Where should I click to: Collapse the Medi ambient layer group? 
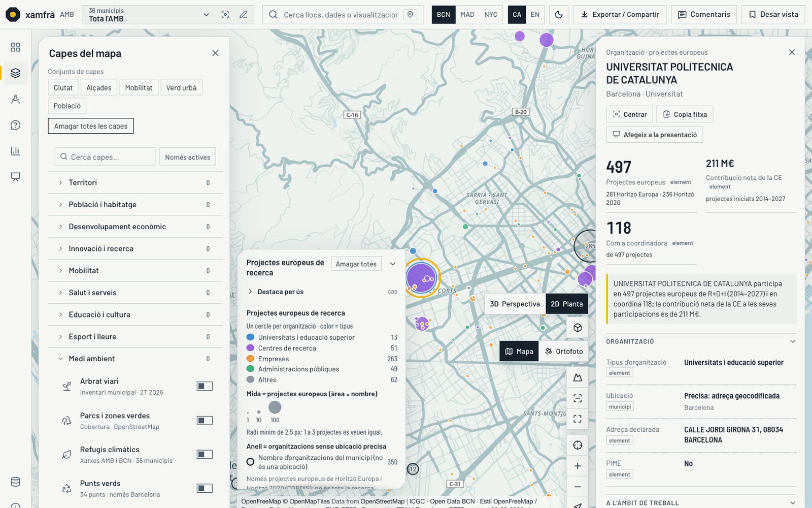coord(135,359)
